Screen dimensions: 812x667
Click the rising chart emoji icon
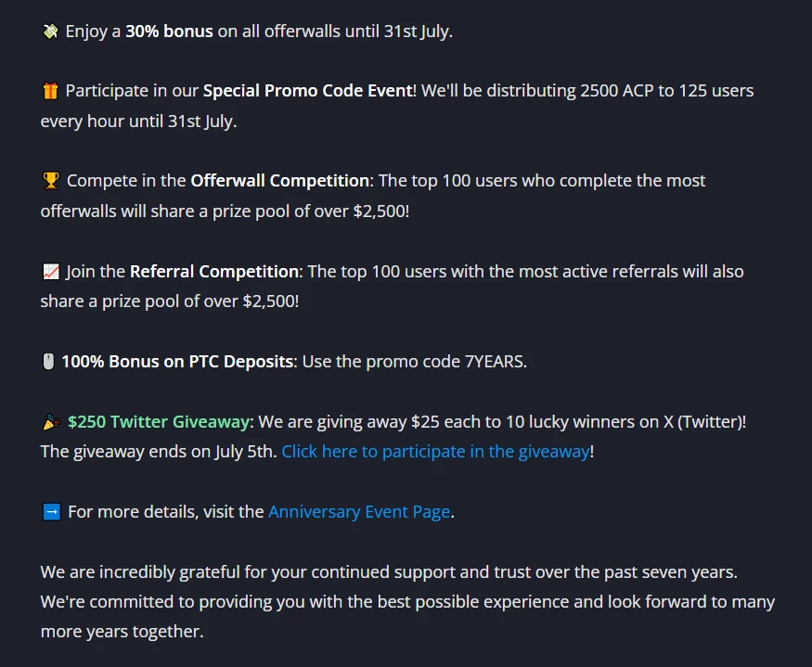pyautogui.click(x=51, y=272)
